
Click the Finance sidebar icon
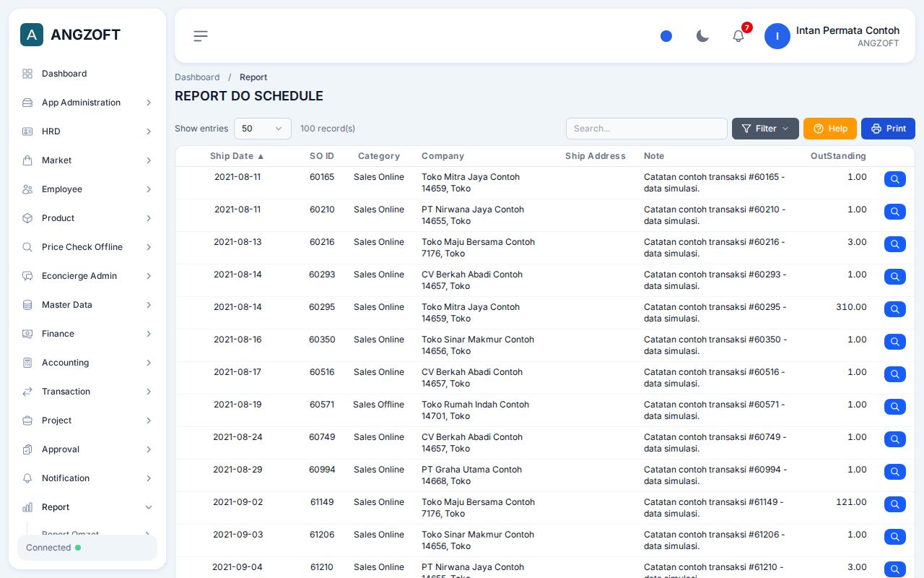tap(27, 334)
